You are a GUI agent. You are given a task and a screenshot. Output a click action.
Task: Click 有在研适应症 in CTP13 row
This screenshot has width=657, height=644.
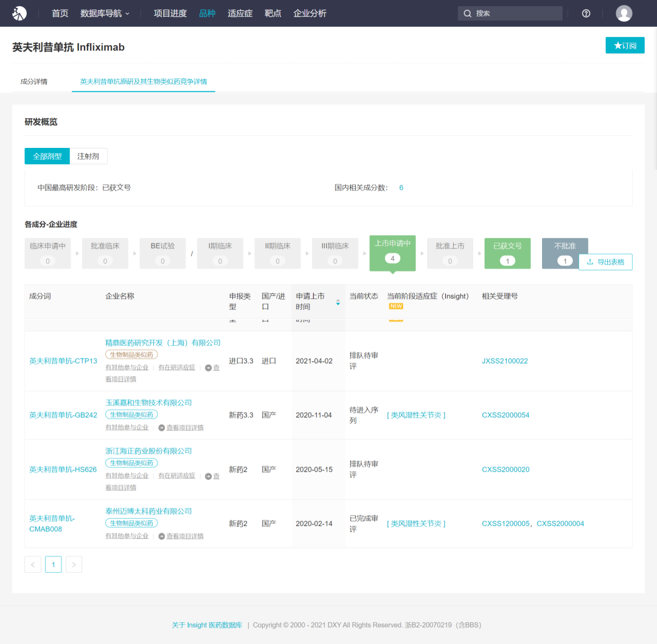click(x=177, y=368)
